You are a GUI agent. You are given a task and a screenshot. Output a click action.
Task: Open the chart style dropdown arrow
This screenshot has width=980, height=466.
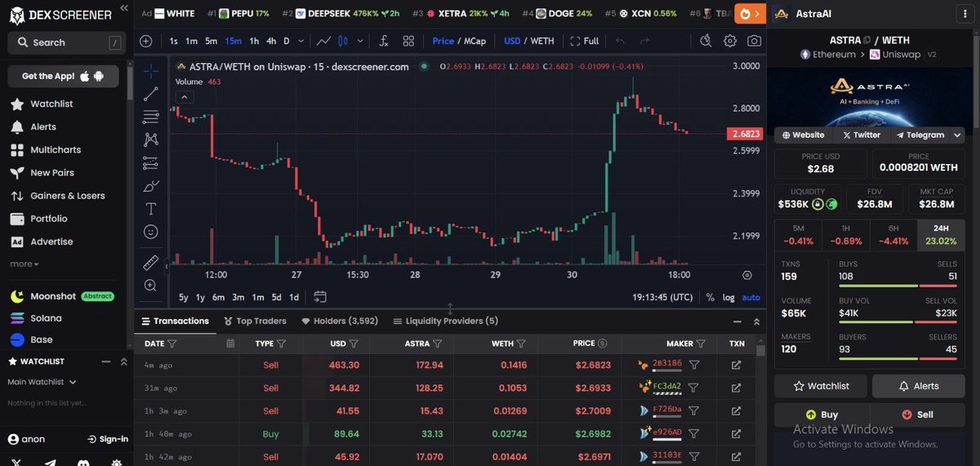(x=361, y=41)
